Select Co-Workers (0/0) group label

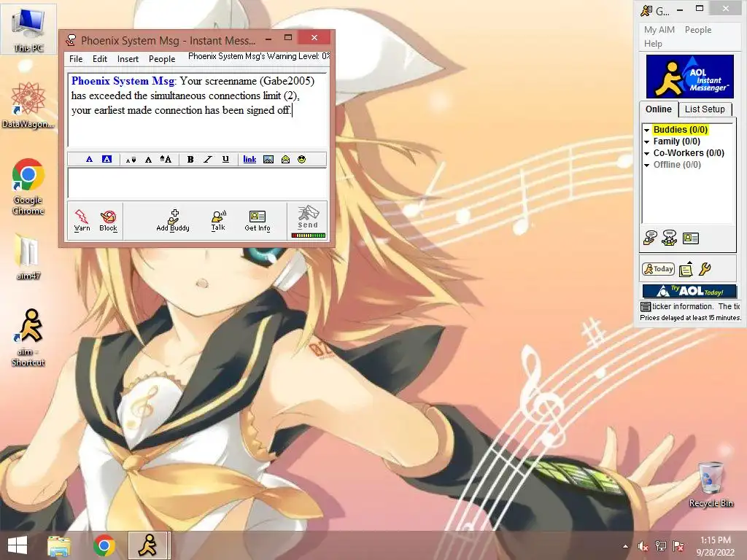[x=689, y=153]
